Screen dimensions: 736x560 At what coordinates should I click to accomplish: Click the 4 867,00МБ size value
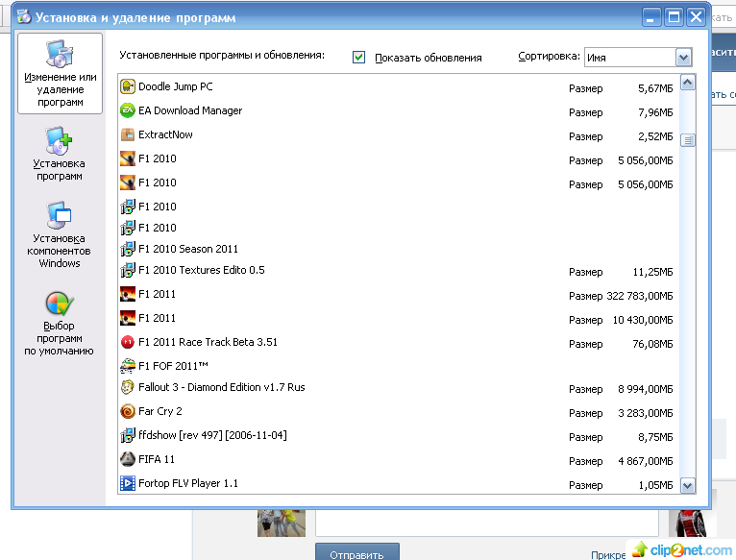tap(646, 461)
